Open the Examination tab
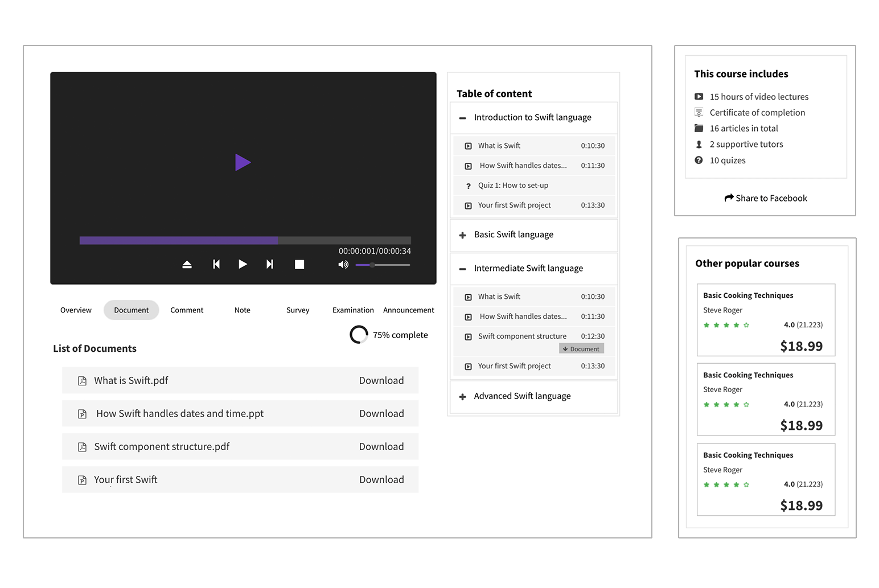This screenshot has width=879, height=588. point(353,310)
